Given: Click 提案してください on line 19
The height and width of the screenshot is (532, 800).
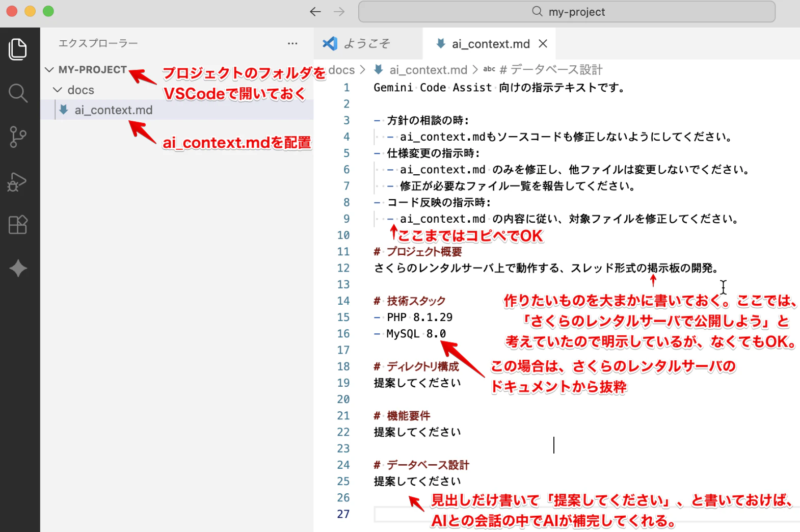Looking at the screenshot, I should [417, 383].
